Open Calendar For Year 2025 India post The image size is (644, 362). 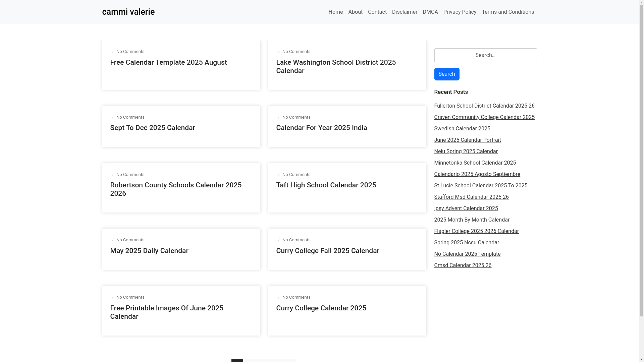(x=321, y=128)
